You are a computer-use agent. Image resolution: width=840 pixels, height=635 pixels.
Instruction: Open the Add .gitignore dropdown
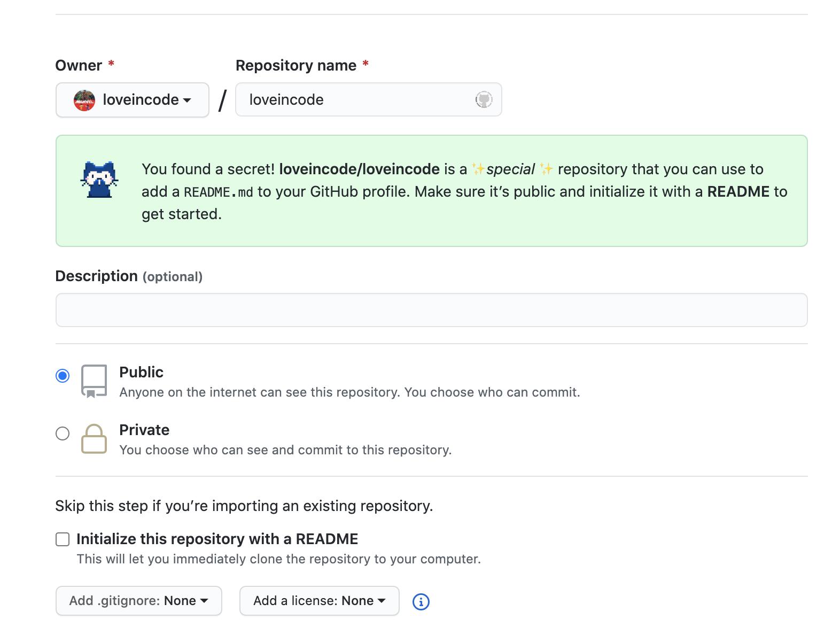point(139,601)
